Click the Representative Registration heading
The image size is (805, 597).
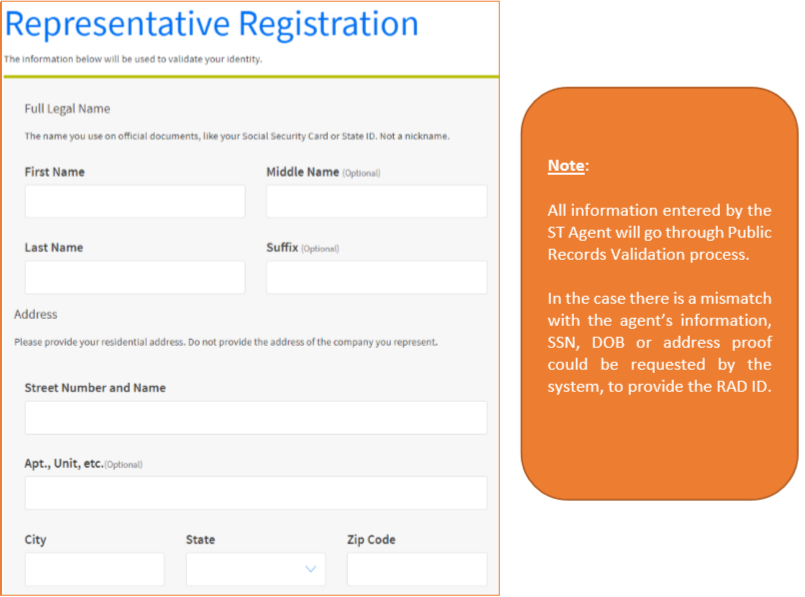(212, 24)
